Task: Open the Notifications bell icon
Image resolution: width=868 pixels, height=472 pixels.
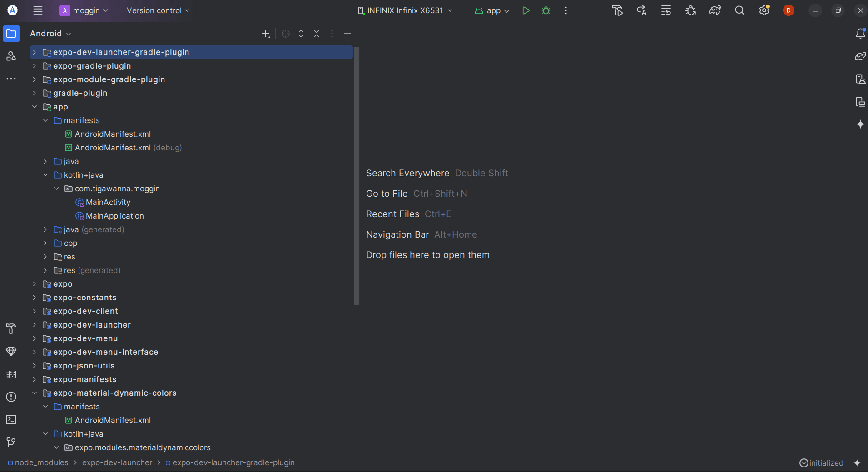Action: (x=860, y=34)
